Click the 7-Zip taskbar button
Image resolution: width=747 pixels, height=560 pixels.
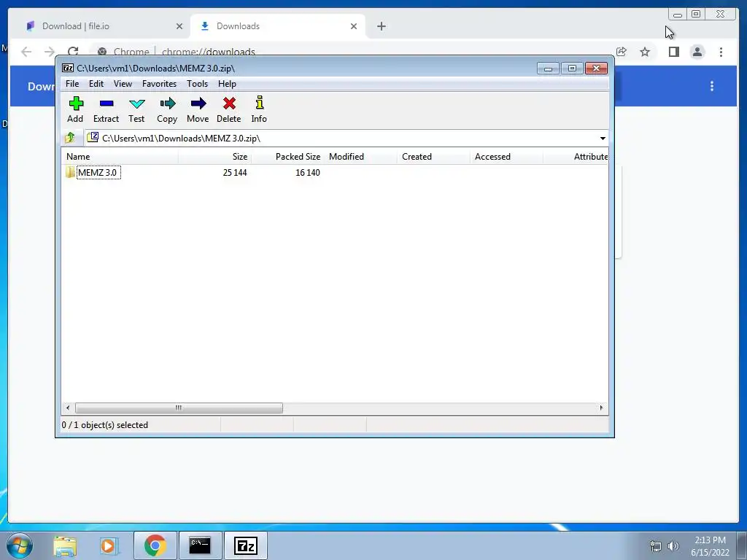pyautogui.click(x=246, y=545)
